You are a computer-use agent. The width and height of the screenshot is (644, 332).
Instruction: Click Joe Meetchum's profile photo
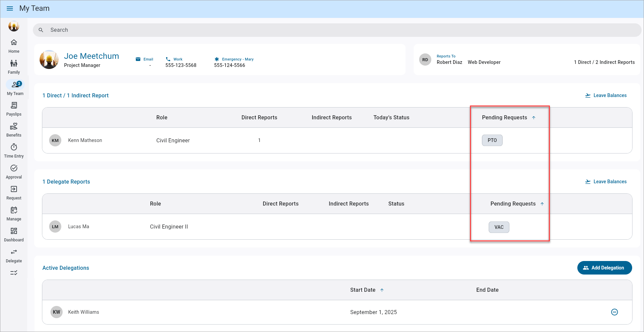coord(49,60)
